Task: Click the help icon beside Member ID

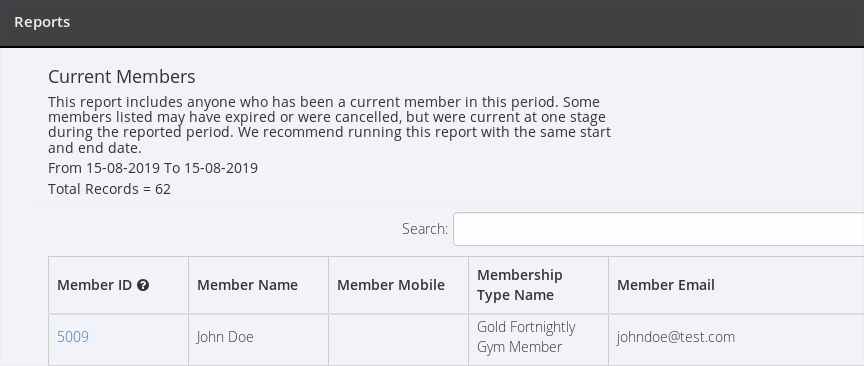Action: point(143,285)
